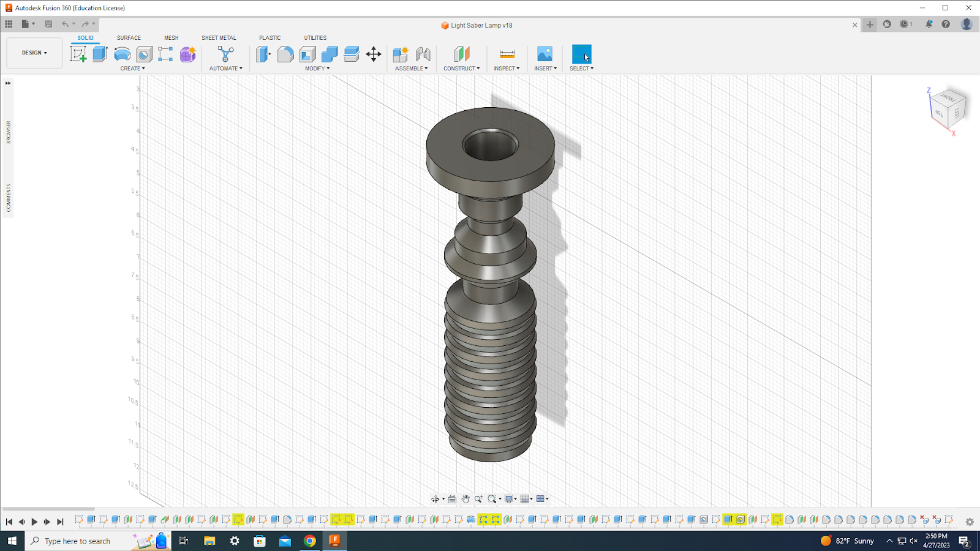Switch to the Mesh tab

tap(171, 38)
